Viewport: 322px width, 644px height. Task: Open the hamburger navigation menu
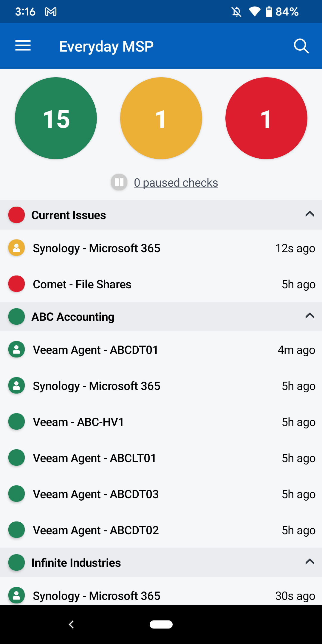pos(23,46)
